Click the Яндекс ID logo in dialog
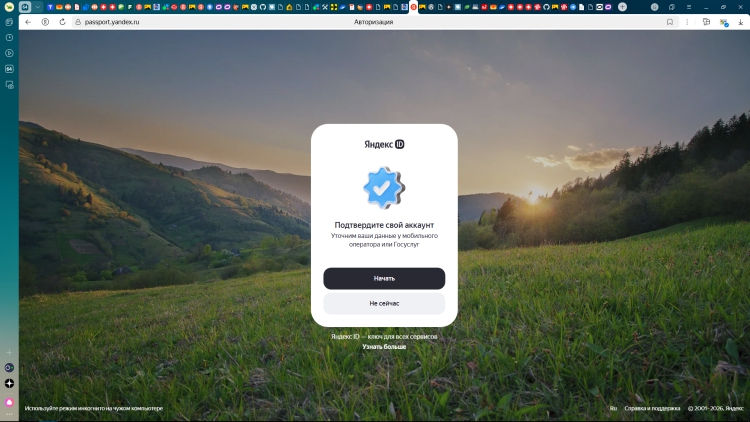 [x=384, y=144]
